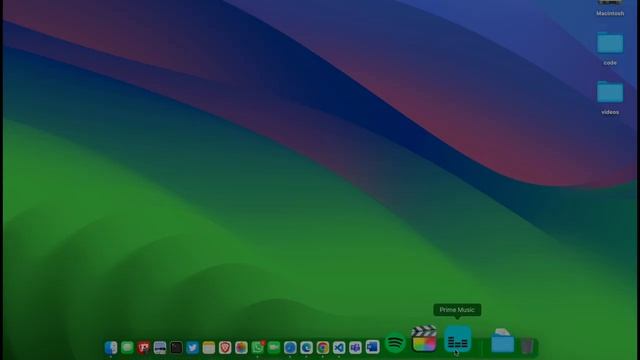This screenshot has width=640, height=360.
Task: Open the Downloads folder stack in dock
Action: coord(502,340)
